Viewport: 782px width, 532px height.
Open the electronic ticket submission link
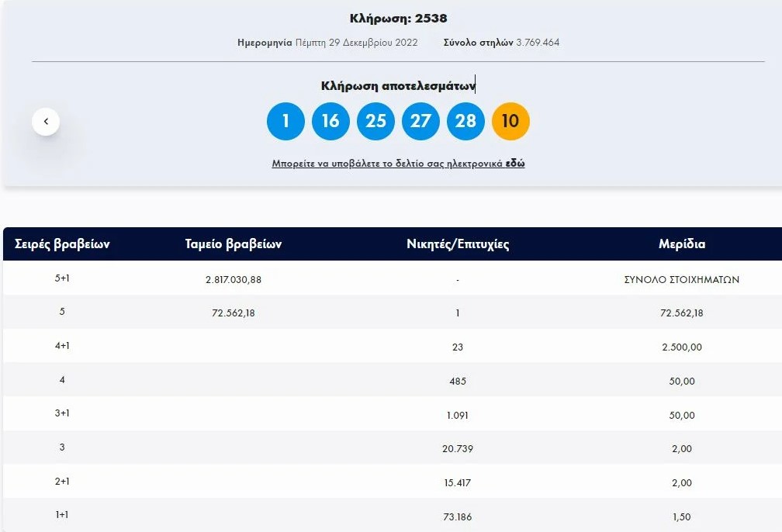[x=398, y=164]
